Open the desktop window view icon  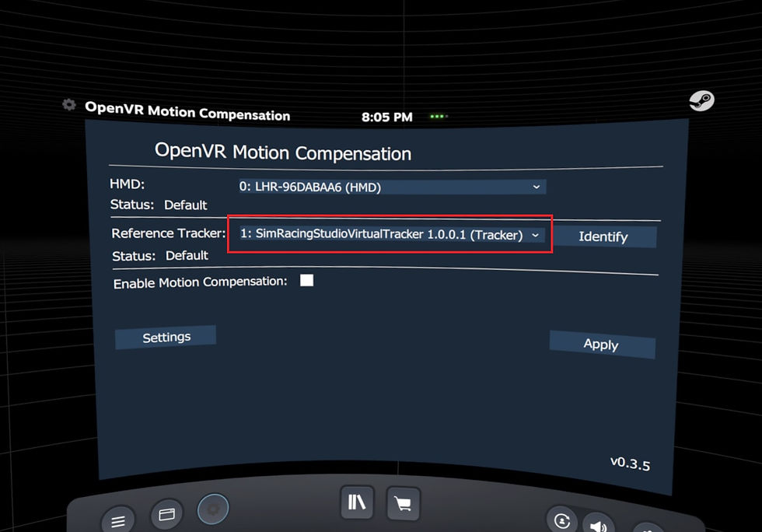[166, 514]
